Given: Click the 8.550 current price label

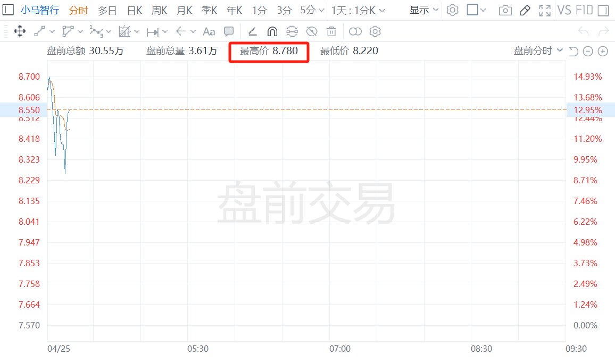Looking at the screenshot, I should coord(29,110).
